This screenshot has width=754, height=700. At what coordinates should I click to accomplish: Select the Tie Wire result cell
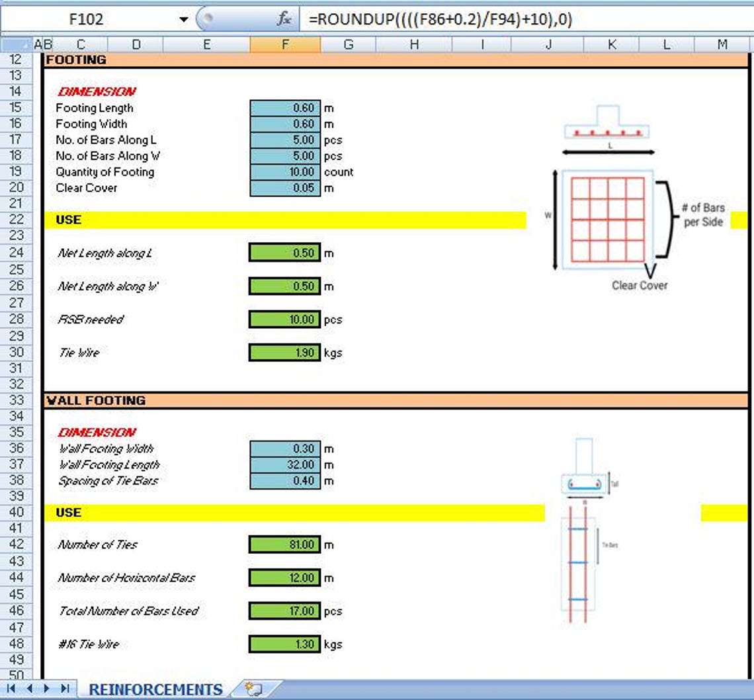(x=284, y=353)
